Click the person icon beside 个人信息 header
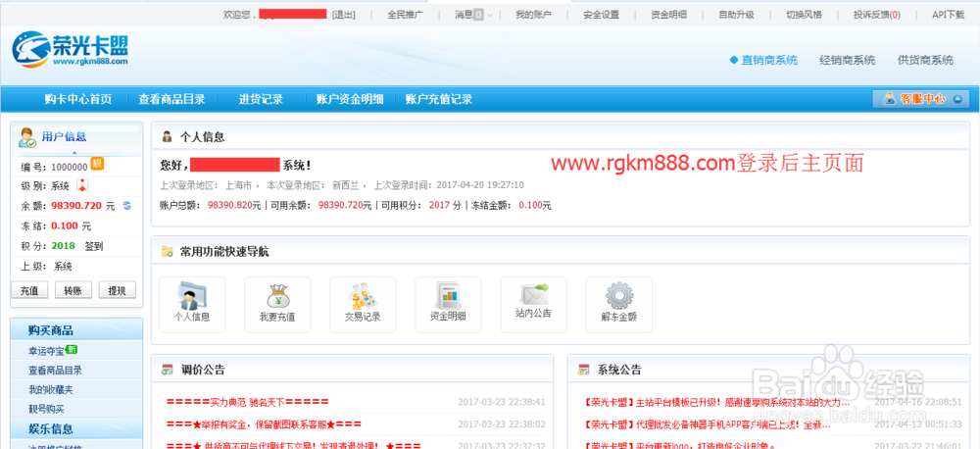 tap(167, 136)
